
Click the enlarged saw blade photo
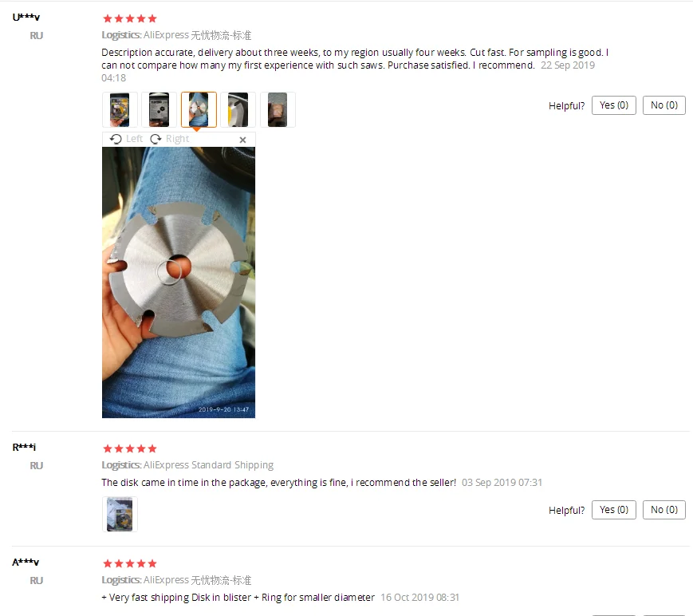point(179,282)
